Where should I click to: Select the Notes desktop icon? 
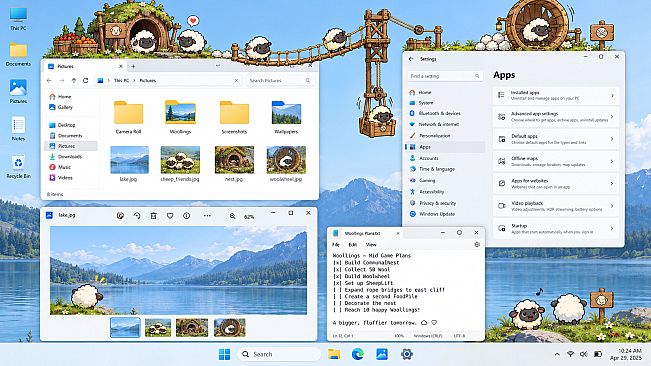(x=18, y=129)
